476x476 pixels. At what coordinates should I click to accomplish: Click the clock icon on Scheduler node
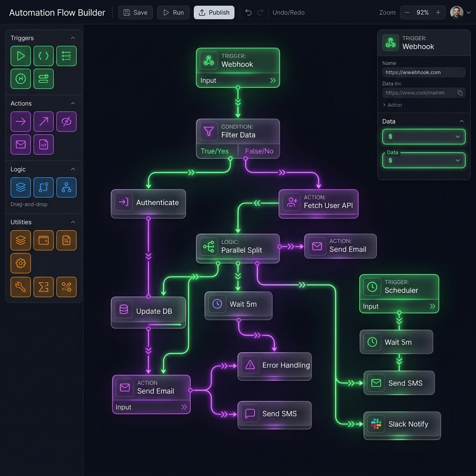[x=372, y=287]
